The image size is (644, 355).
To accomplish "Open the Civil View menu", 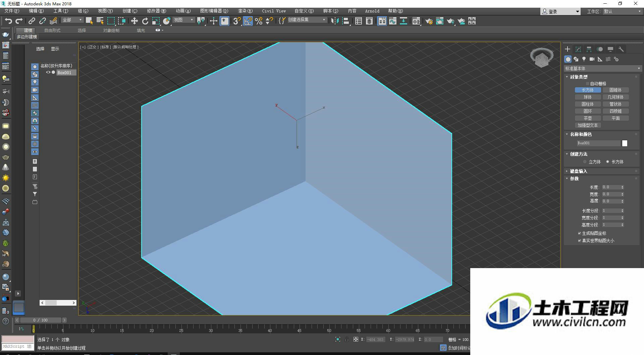I will 274,11.
